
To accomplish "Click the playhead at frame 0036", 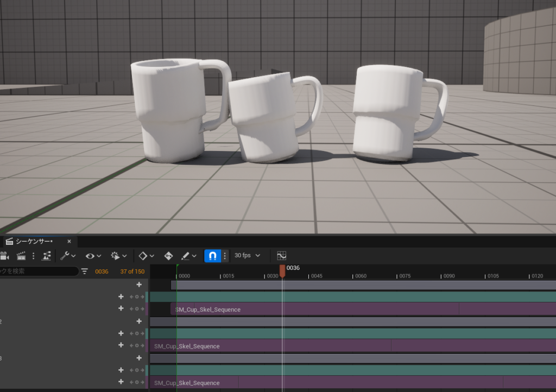I will [282, 270].
